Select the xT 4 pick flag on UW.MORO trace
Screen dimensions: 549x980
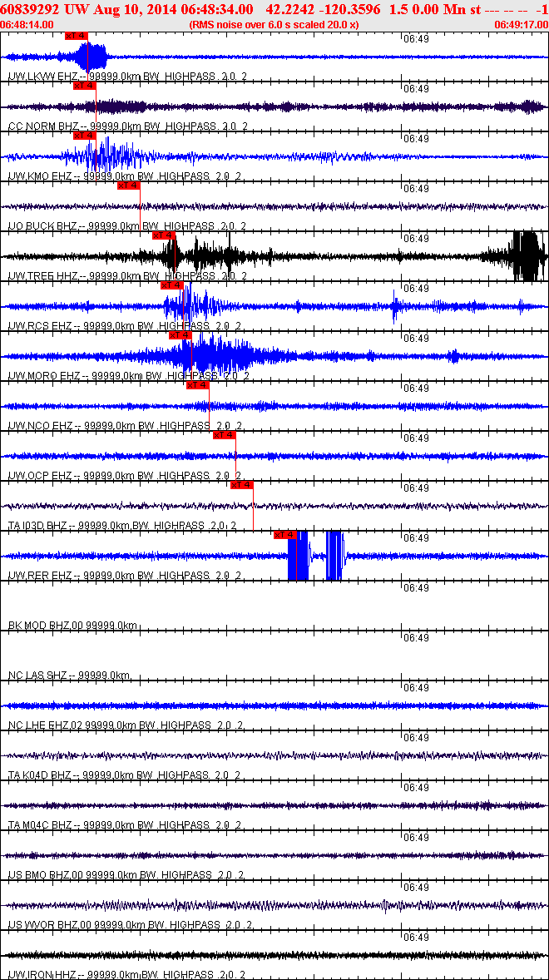pyautogui.click(x=180, y=335)
